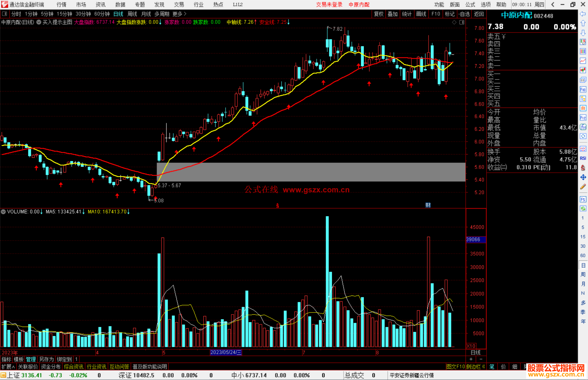Viewport: 588px width, 380px height.
Task: Click the F10 info sidebar icon
Action: pyautogui.click(x=583, y=89)
